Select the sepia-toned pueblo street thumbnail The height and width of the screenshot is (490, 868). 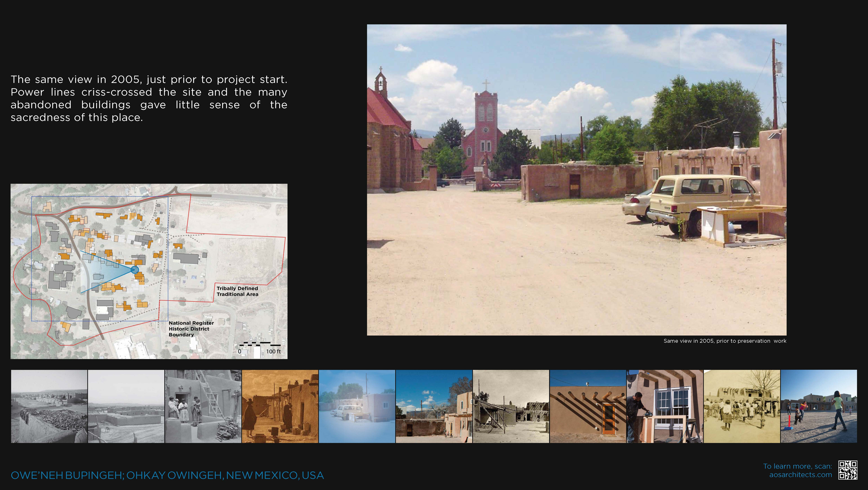tap(280, 406)
